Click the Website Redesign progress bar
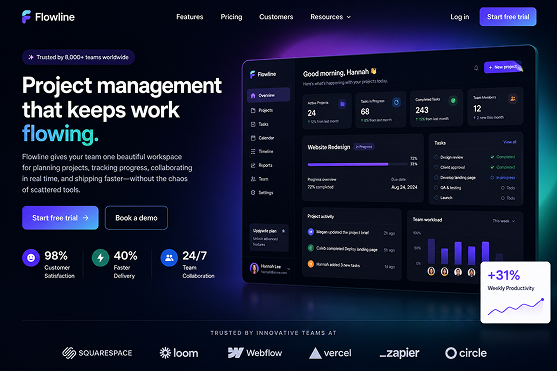 point(357,164)
